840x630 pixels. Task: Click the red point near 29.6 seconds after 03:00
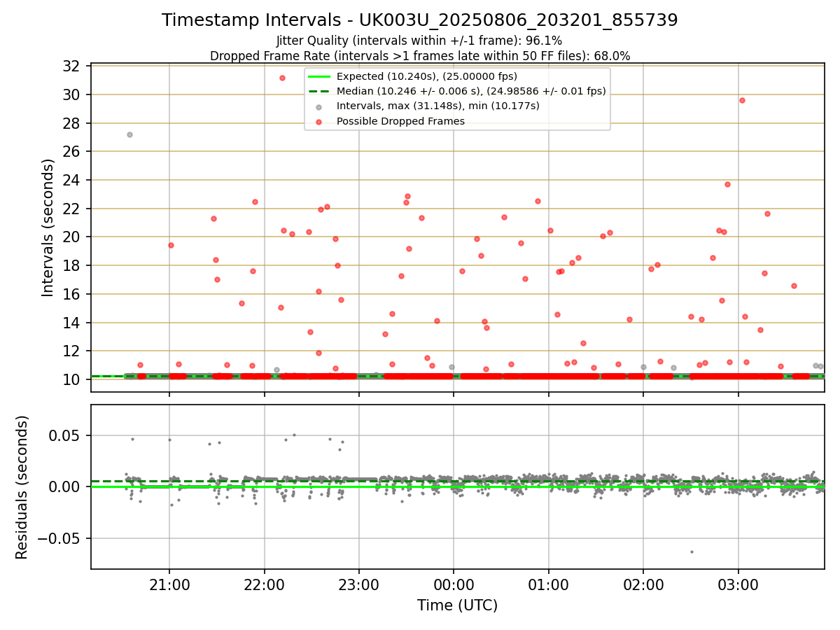pyautogui.click(x=742, y=100)
